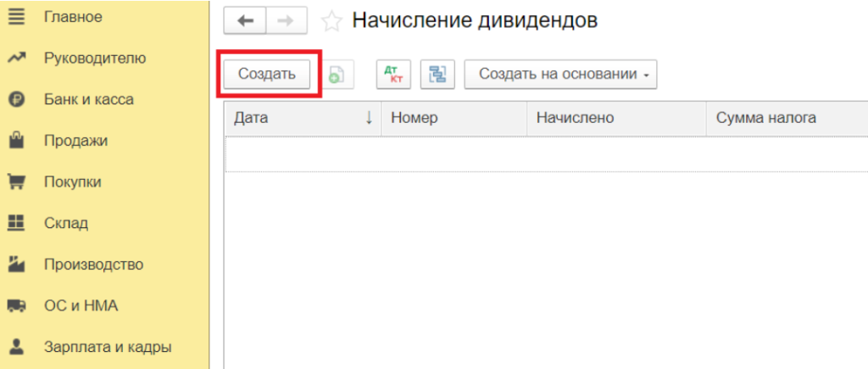Image resolution: width=868 pixels, height=369 pixels.
Task: Go forward with the right arrow
Action: pyautogui.click(x=287, y=20)
